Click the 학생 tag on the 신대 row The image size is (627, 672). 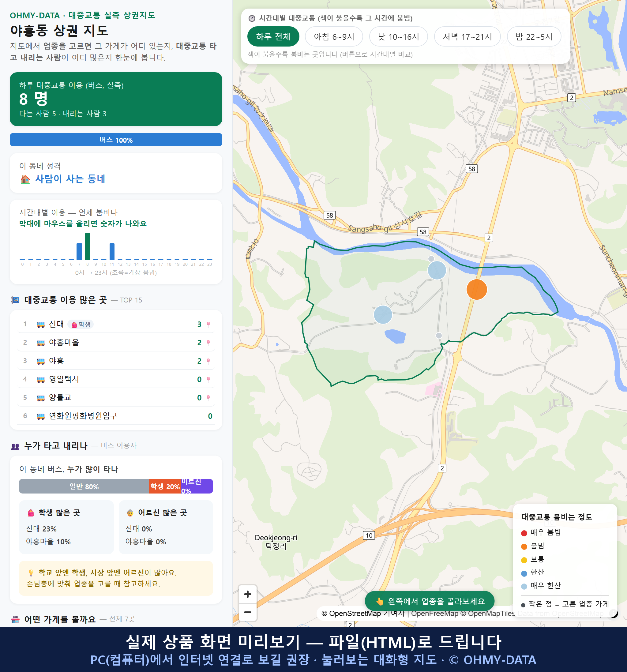click(x=81, y=325)
